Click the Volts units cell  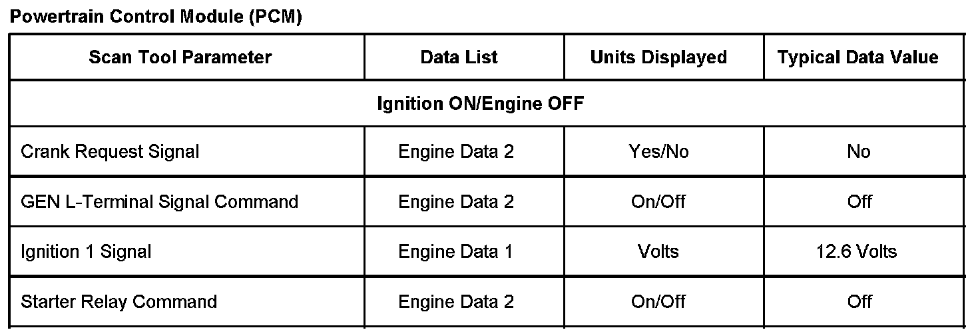coord(658,251)
